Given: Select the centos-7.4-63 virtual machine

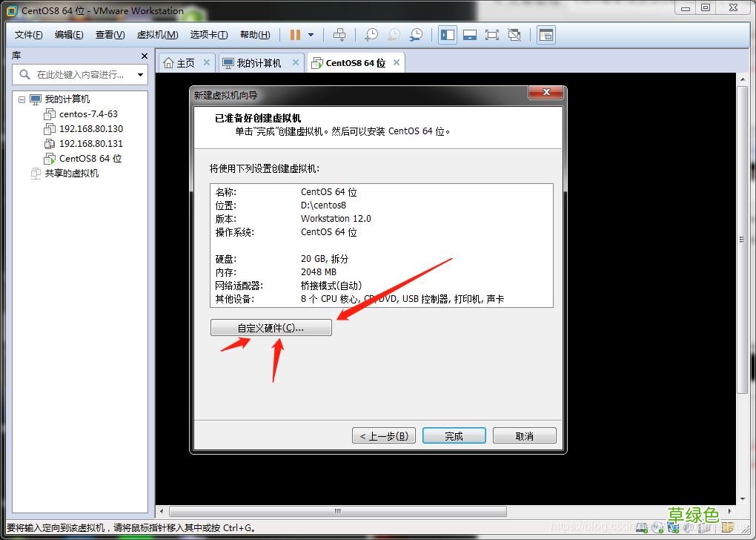Looking at the screenshot, I should 88,114.
